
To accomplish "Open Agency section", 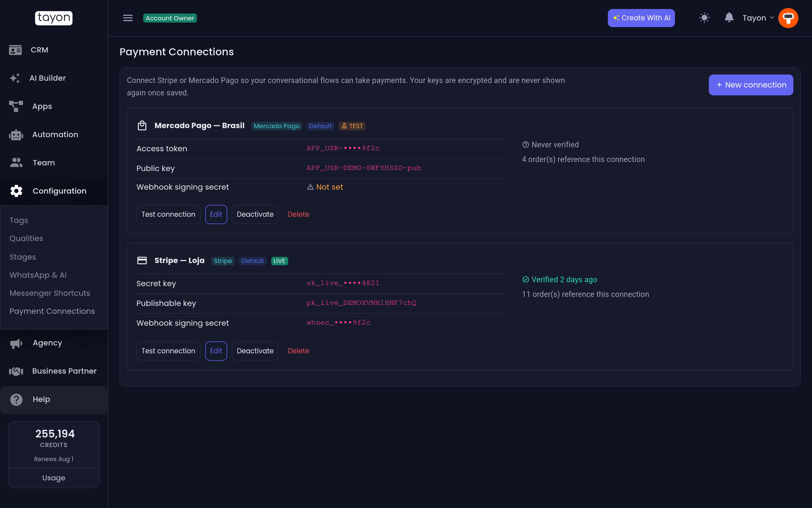I will [x=54, y=343].
